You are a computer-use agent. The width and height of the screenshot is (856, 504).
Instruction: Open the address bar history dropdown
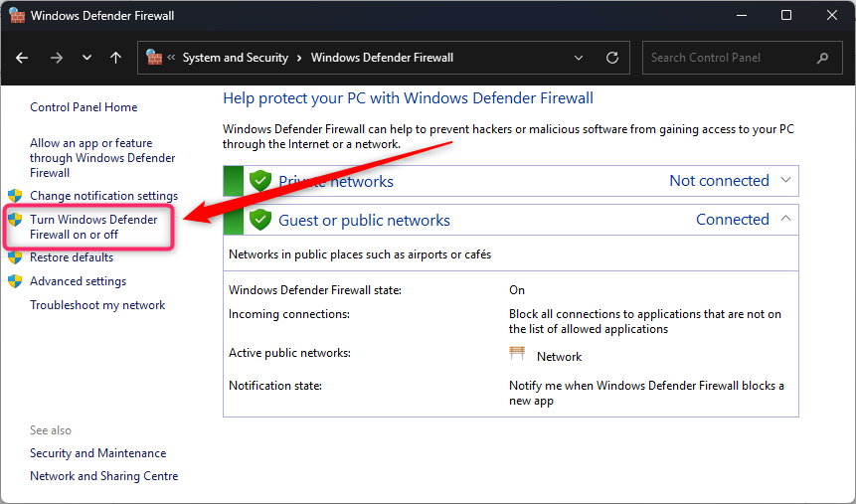click(579, 58)
